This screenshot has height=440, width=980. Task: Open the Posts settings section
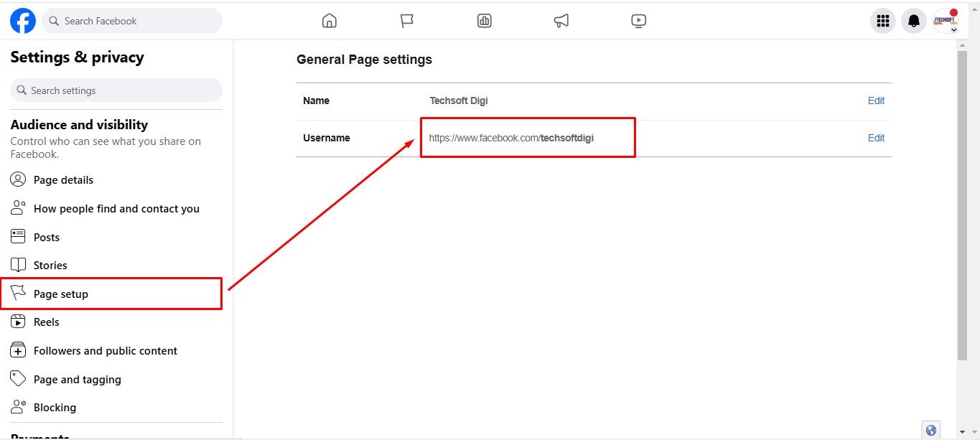[47, 238]
